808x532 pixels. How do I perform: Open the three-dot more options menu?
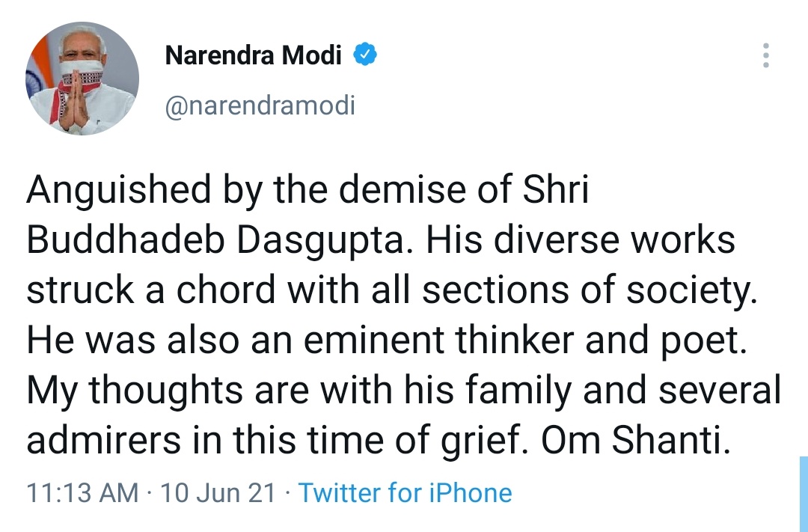(766, 55)
